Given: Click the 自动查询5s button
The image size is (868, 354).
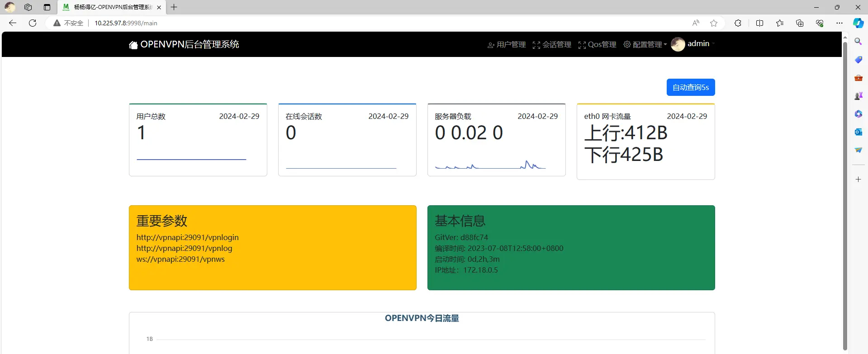Looking at the screenshot, I should pyautogui.click(x=691, y=87).
